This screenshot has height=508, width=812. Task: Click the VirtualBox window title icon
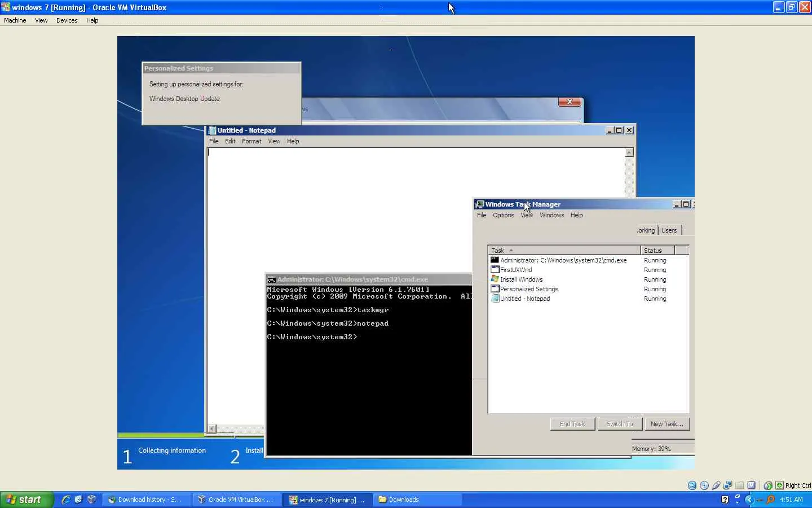(6, 7)
